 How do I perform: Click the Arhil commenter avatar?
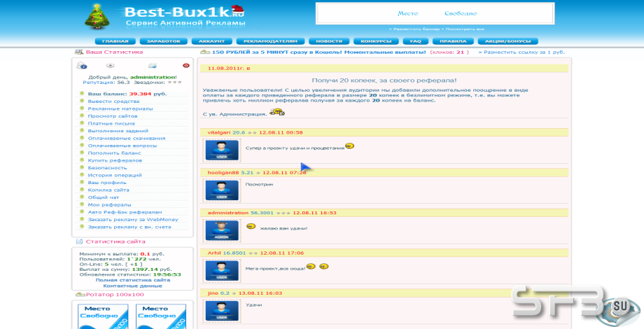(222, 271)
